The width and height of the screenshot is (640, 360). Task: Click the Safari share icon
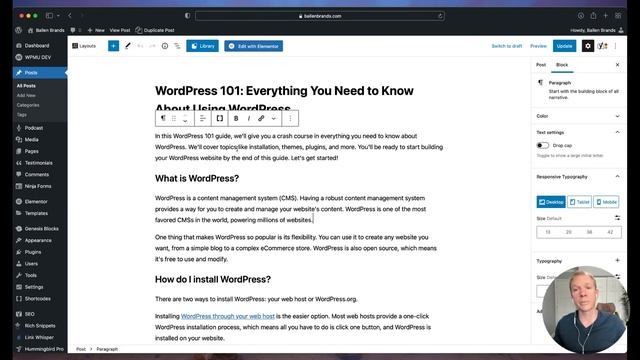pos(593,16)
